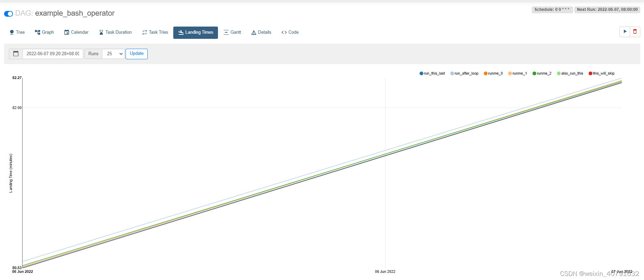Click the 82.27 y-axis maximum label
Screen dimensions: 644x280
pyautogui.click(x=17, y=78)
